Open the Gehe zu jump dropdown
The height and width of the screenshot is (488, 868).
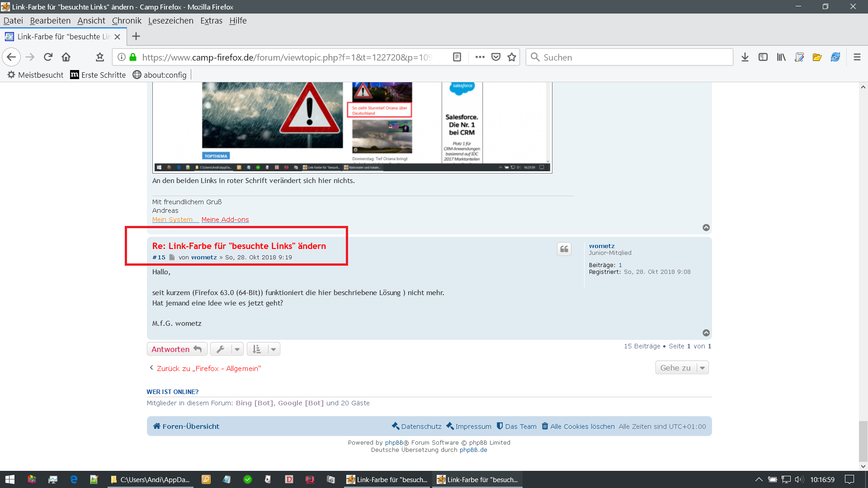point(682,368)
